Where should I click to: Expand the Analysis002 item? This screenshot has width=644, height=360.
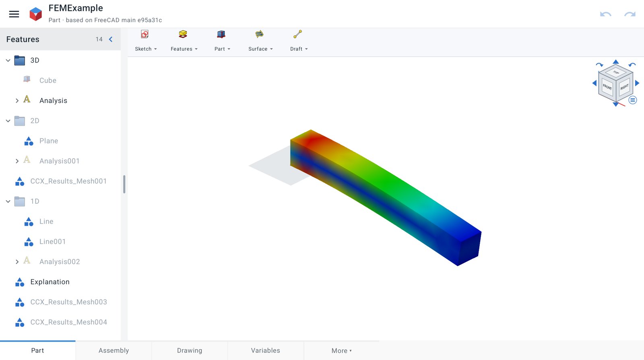(17, 262)
